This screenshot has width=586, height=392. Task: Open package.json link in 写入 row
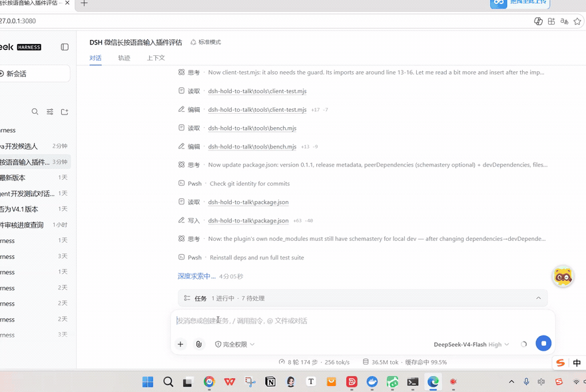[x=248, y=220]
